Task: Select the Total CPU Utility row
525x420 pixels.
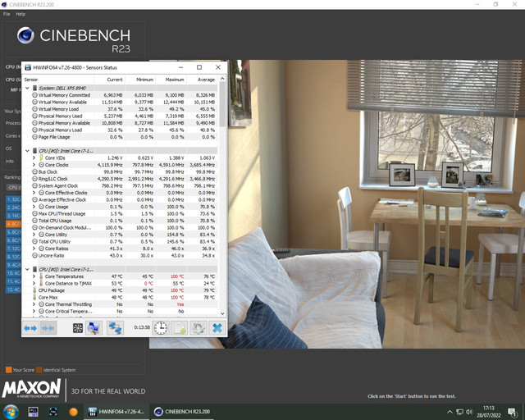Action: [x=120, y=241]
